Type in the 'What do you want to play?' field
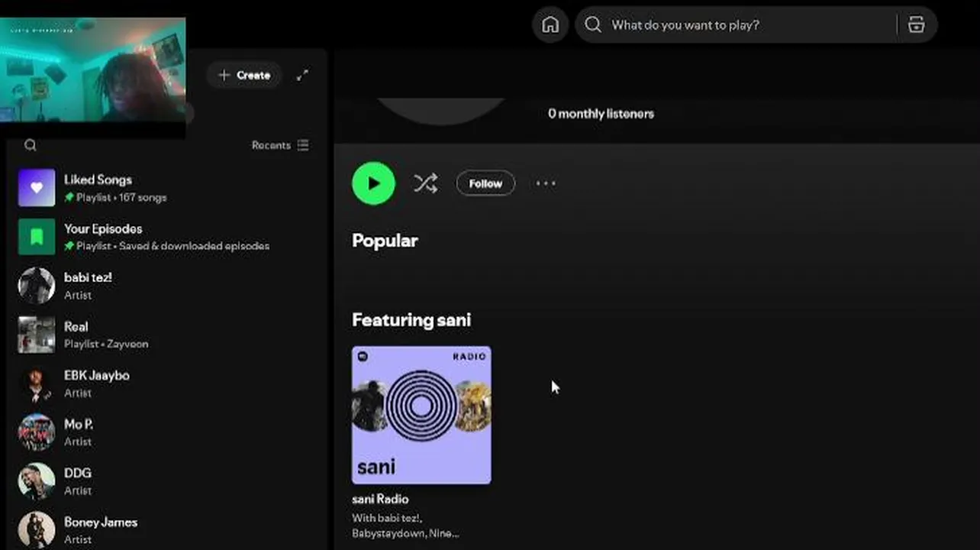Screen dimensions: 980x550 click(x=748, y=25)
